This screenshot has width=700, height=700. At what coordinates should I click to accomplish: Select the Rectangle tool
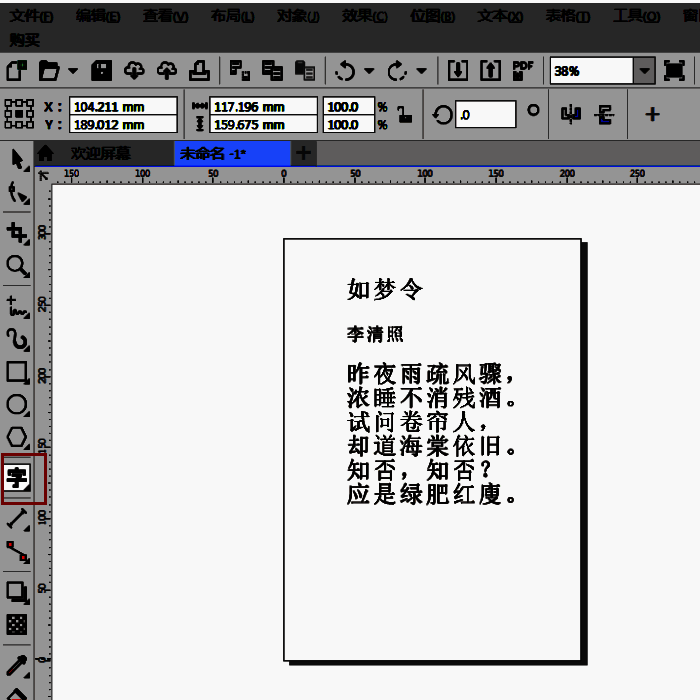pos(18,372)
